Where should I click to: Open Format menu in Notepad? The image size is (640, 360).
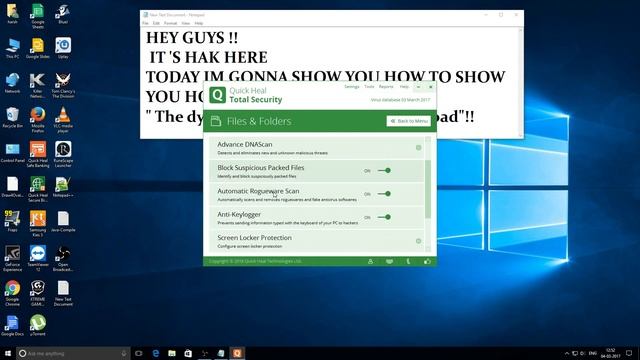click(x=170, y=23)
